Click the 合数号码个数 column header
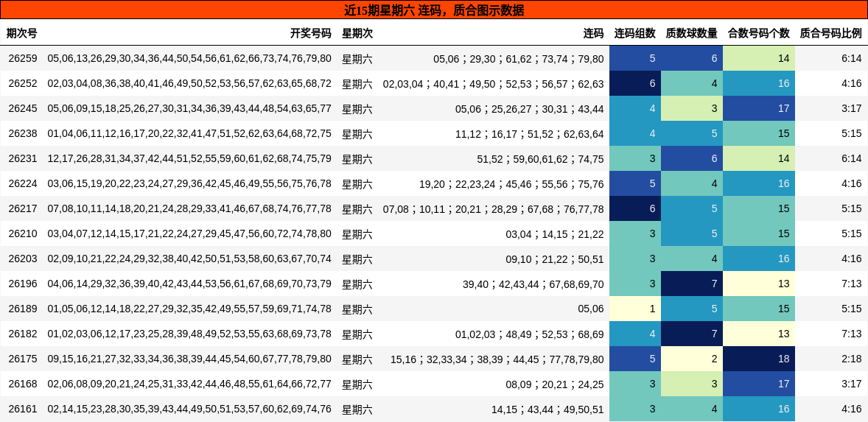 tap(759, 33)
